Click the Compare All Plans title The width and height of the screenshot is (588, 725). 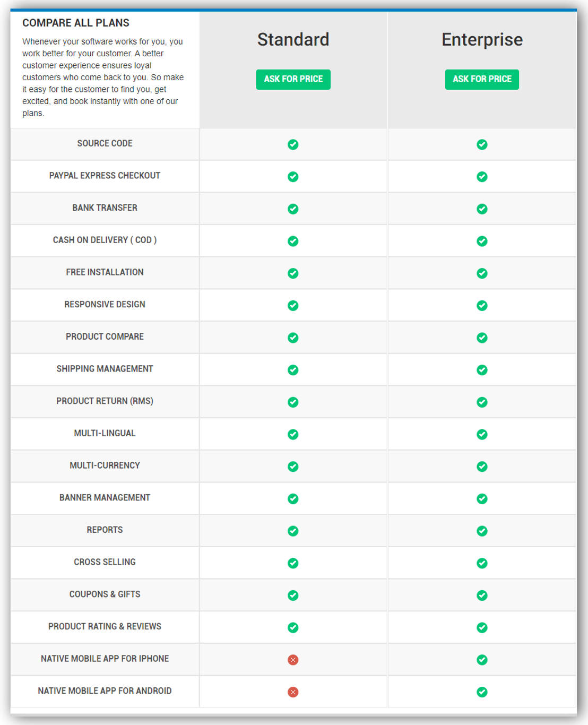coord(76,23)
